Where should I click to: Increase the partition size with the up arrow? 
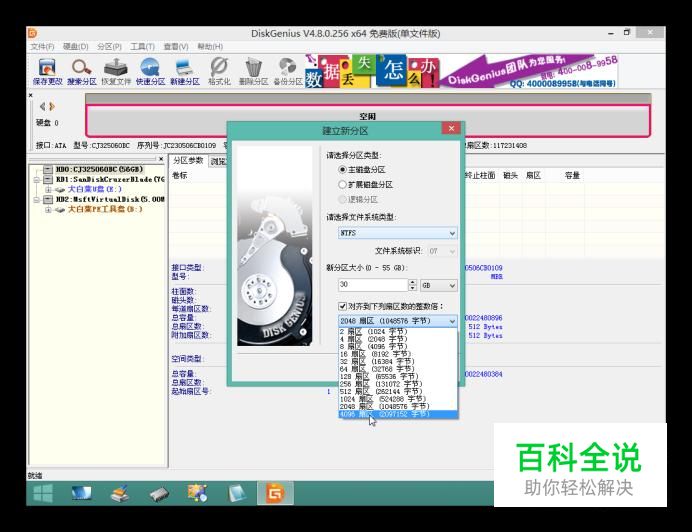(412, 282)
